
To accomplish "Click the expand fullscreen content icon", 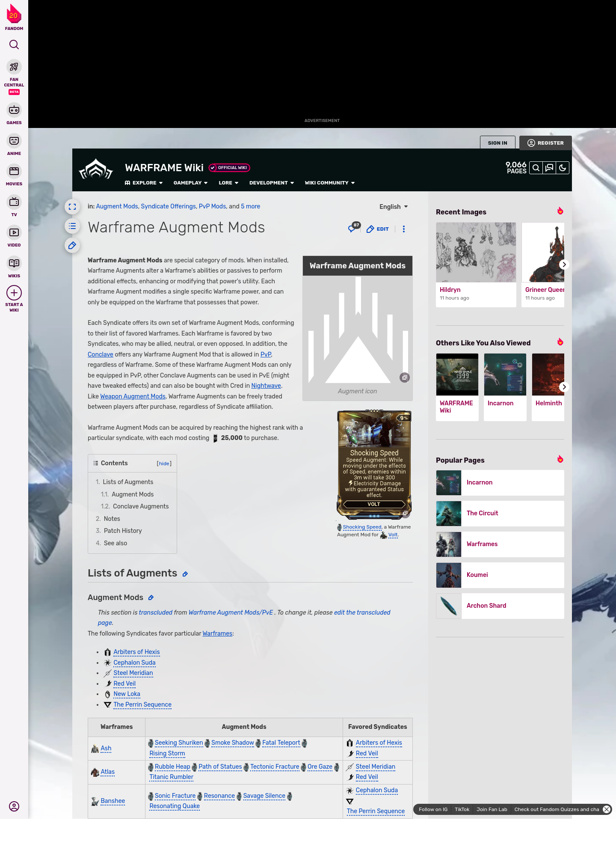I will click(72, 207).
